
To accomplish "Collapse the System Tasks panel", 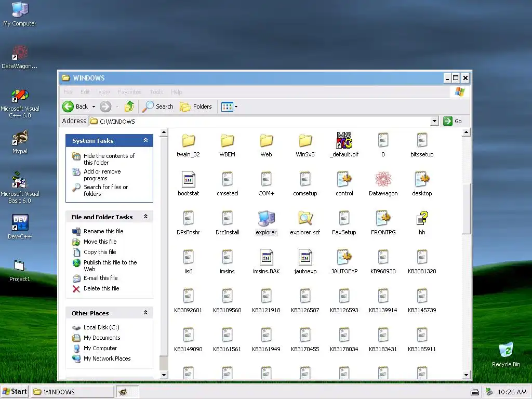I will pos(145,140).
